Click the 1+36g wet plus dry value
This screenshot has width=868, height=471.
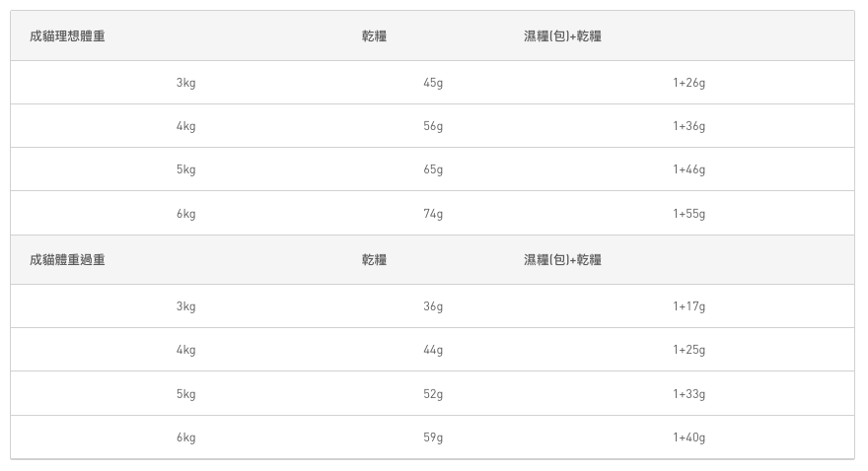[688, 126]
